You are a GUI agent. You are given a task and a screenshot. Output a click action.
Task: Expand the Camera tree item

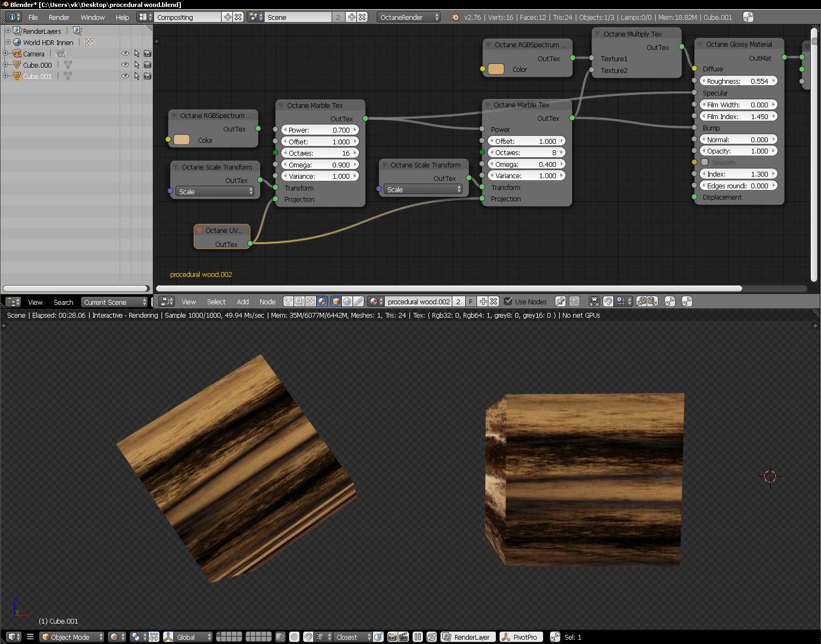[5, 54]
